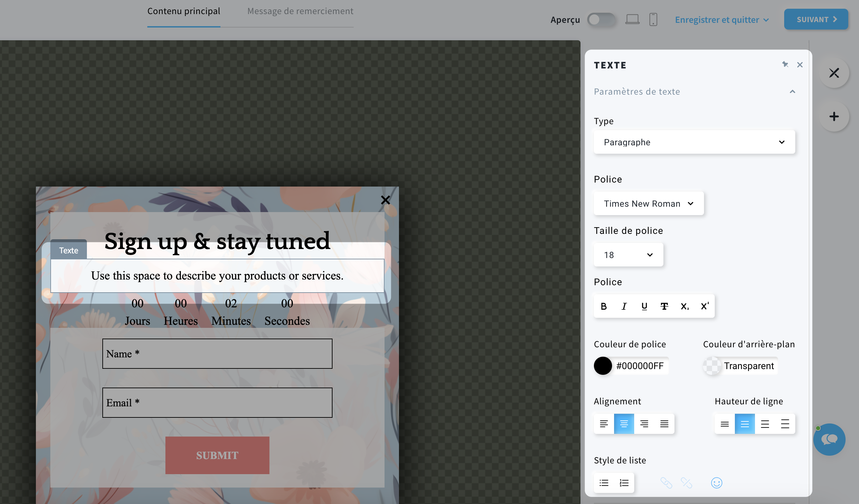Switch to Message de remerciement tab
Viewport: 859px width, 504px height.
(x=300, y=11)
